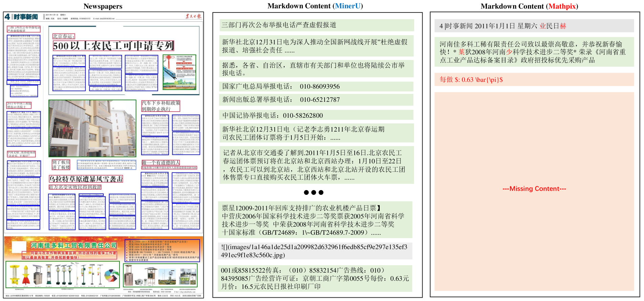Click the insect lamp products image in the ad

63,274
